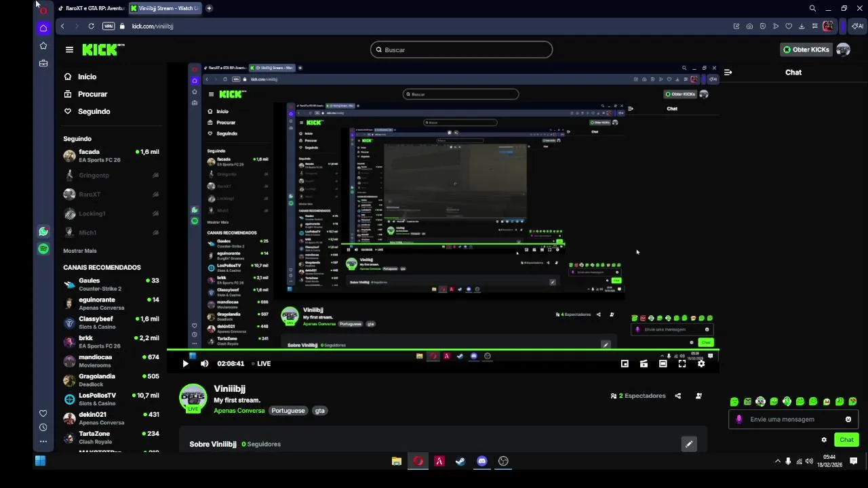Click the page edit/note icon in address bar
The image size is (868, 488).
tap(736, 26)
